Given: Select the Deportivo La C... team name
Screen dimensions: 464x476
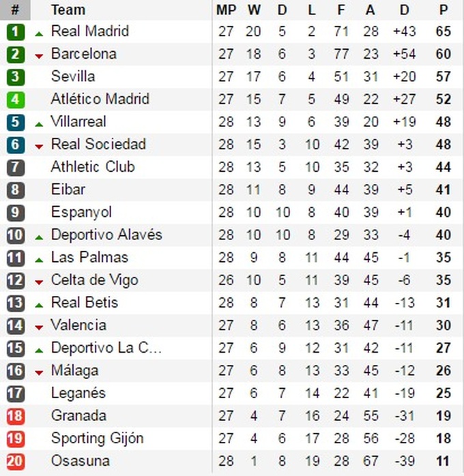Looking at the screenshot, I should click(106, 348).
